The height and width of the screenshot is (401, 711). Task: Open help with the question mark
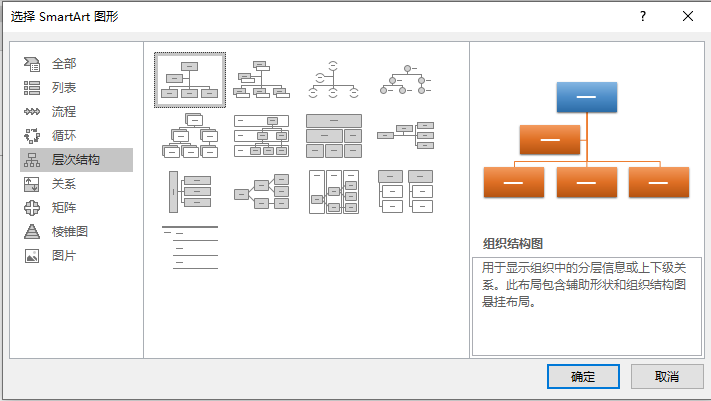pos(643,17)
